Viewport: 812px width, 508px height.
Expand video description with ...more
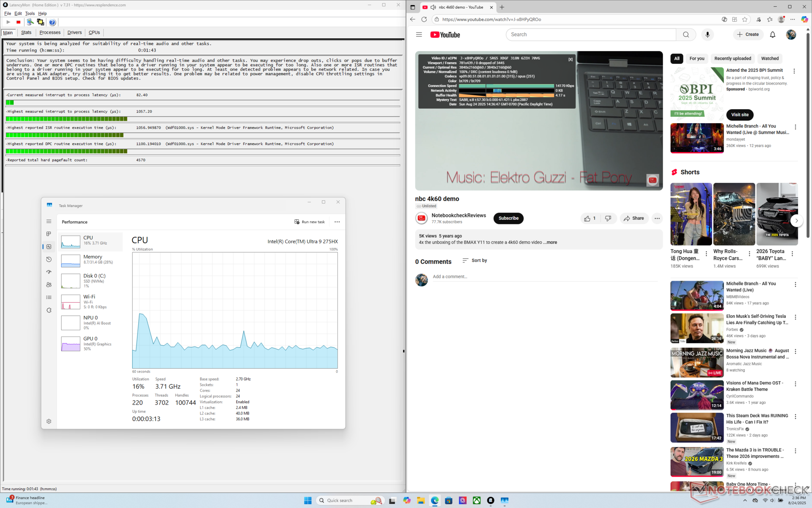tap(551, 243)
